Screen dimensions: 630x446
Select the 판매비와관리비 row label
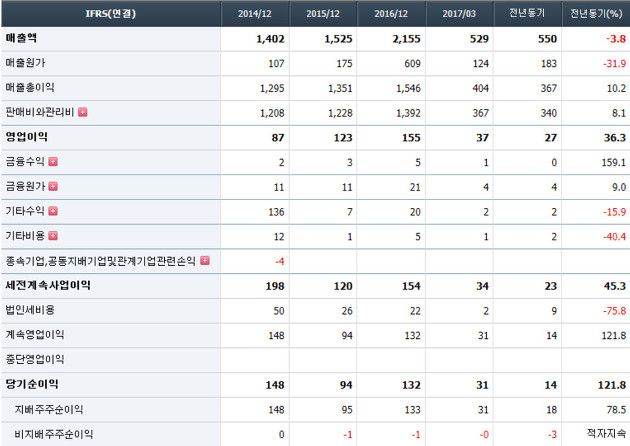point(40,112)
